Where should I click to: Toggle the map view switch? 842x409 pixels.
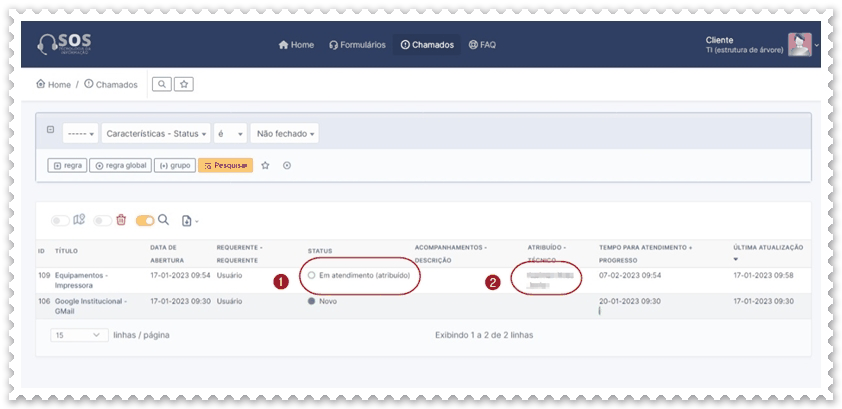point(68,220)
